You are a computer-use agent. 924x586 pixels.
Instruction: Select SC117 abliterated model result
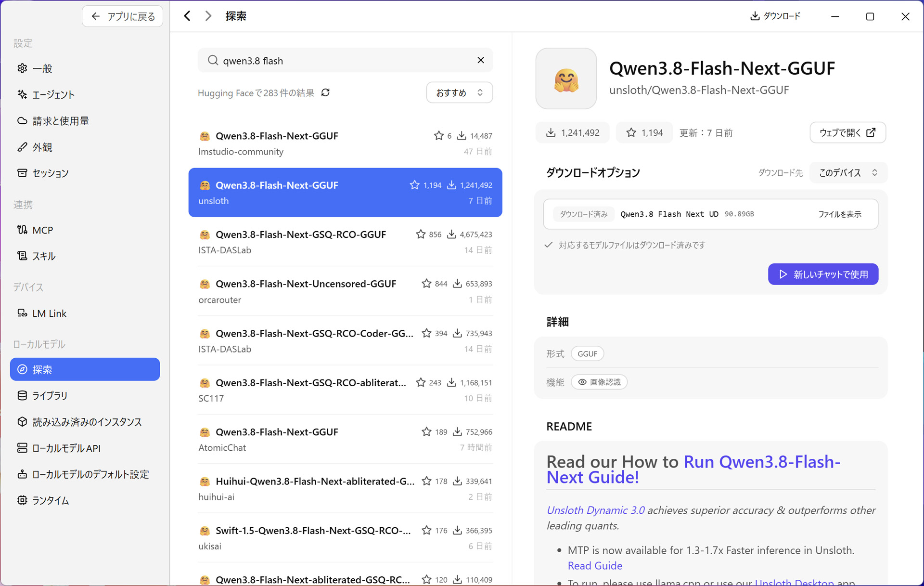(x=345, y=390)
